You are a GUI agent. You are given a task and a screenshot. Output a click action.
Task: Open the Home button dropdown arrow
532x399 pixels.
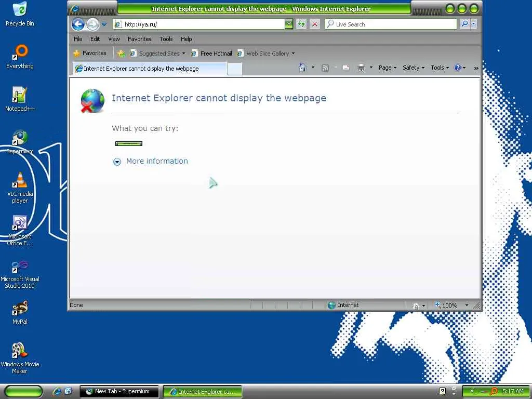click(313, 68)
